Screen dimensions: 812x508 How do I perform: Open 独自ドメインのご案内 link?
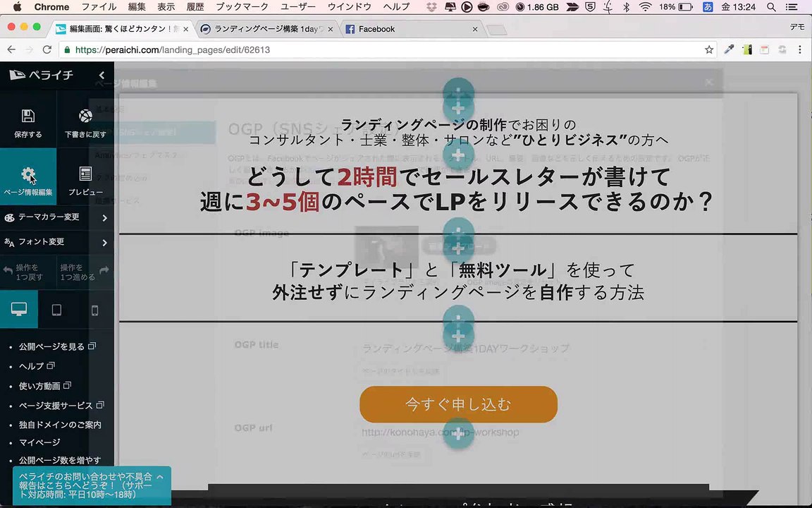click(60, 425)
